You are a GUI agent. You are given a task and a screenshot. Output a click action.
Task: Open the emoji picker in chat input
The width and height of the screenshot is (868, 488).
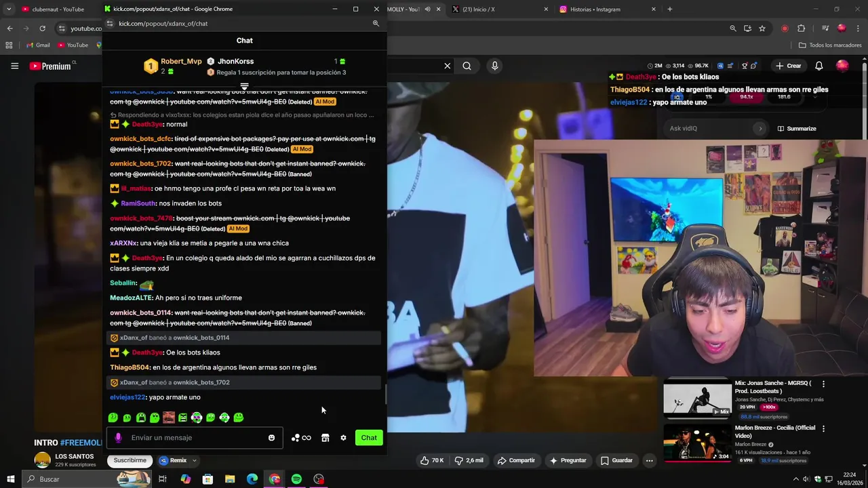(272, 438)
